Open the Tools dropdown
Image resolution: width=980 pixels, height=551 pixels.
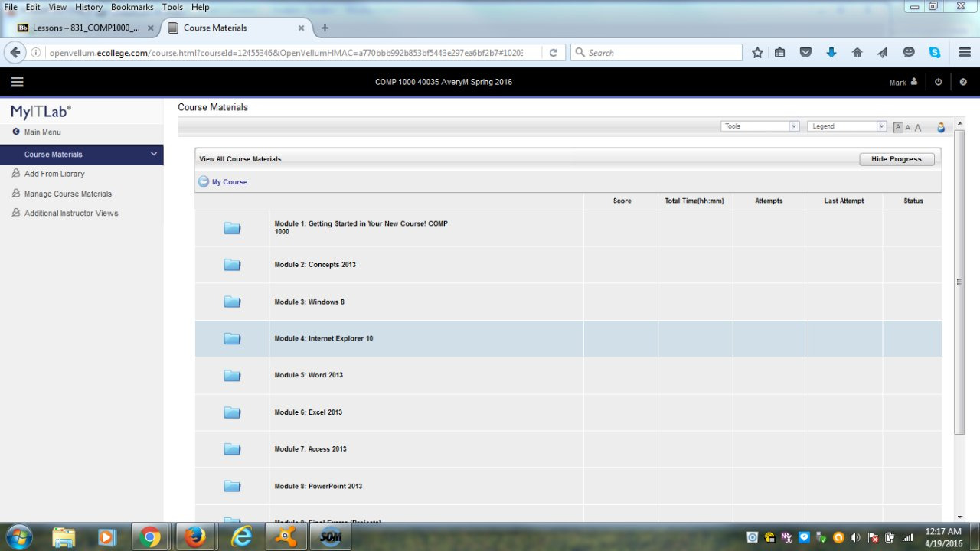759,126
